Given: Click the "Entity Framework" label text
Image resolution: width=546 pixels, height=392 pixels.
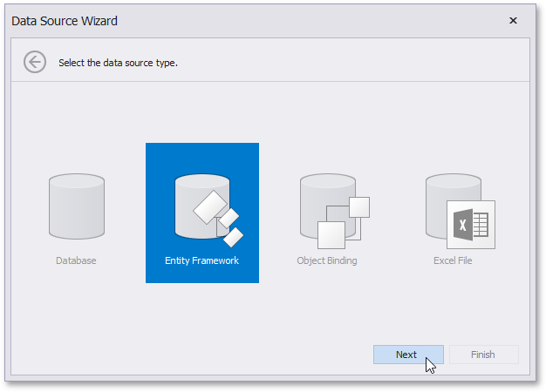Looking at the screenshot, I should (201, 260).
